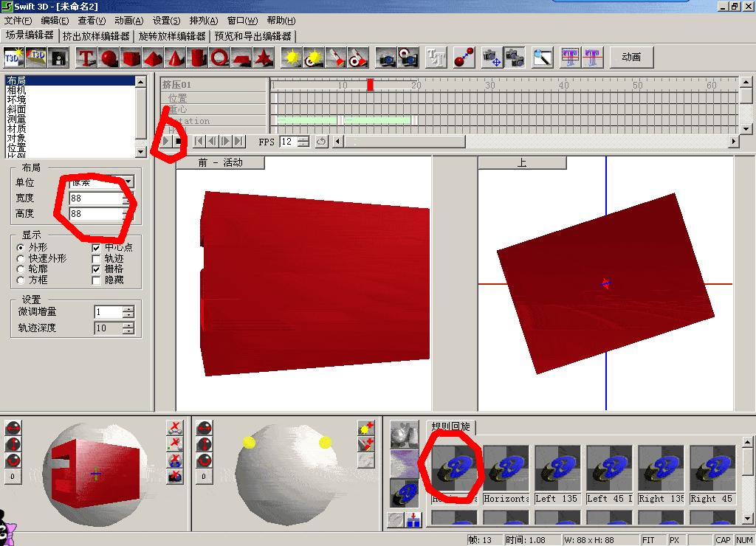Image resolution: width=756 pixels, height=546 pixels.
Task: Create a sphere primitive
Action: [109, 58]
